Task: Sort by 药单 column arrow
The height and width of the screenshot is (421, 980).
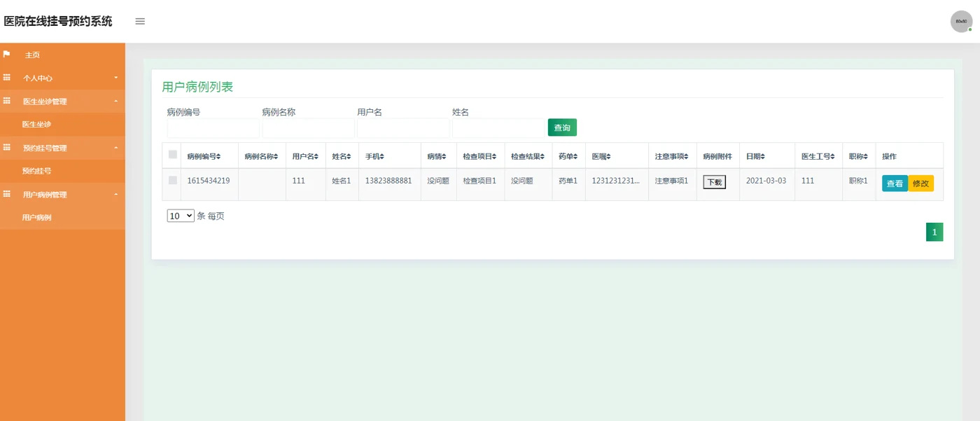Action: [575, 157]
